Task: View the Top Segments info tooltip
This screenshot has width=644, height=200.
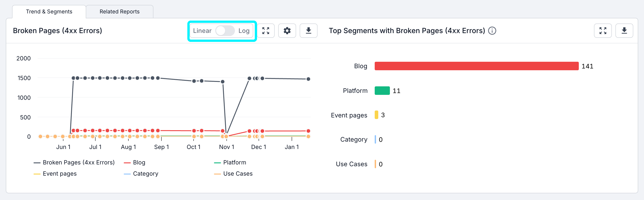Action: pyautogui.click(x=492, y=31)
